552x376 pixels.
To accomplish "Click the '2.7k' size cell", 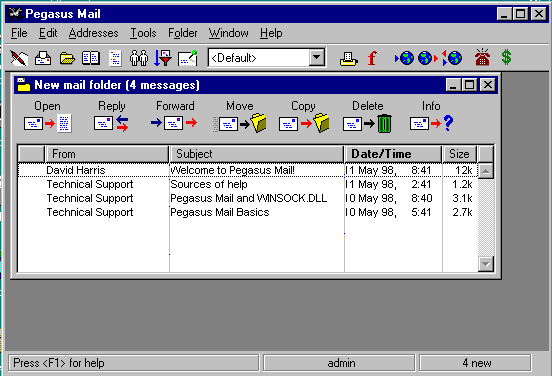I will [x=462, y=212].
